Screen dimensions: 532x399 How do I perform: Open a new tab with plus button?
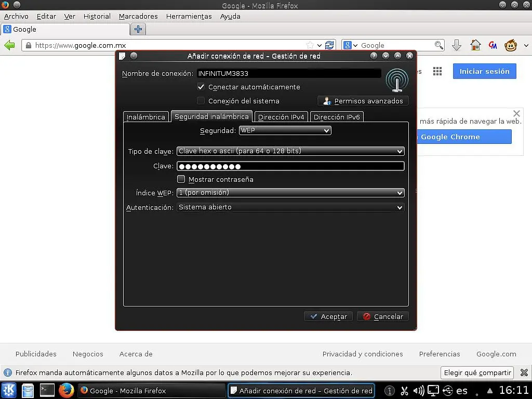138,29
